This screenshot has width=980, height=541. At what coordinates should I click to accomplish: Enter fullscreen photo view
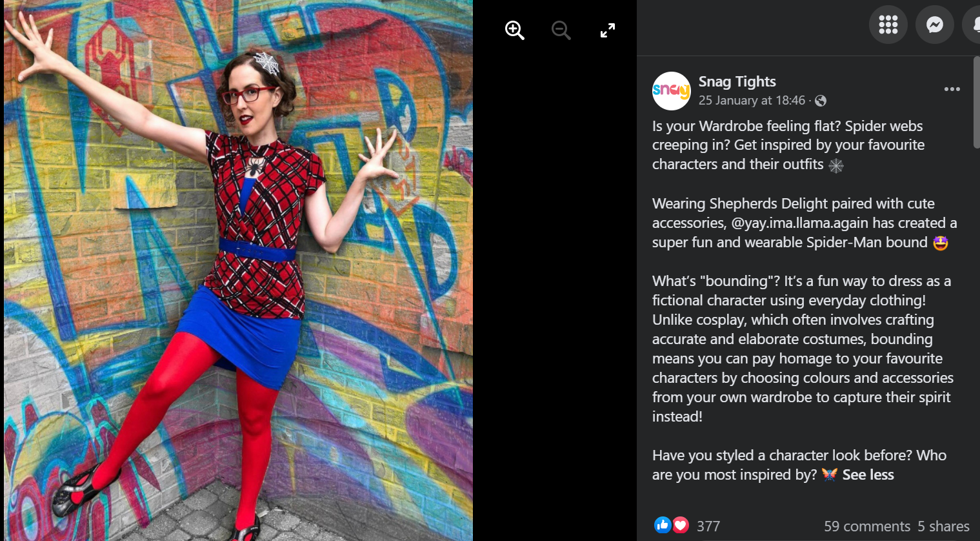point(608,30)
